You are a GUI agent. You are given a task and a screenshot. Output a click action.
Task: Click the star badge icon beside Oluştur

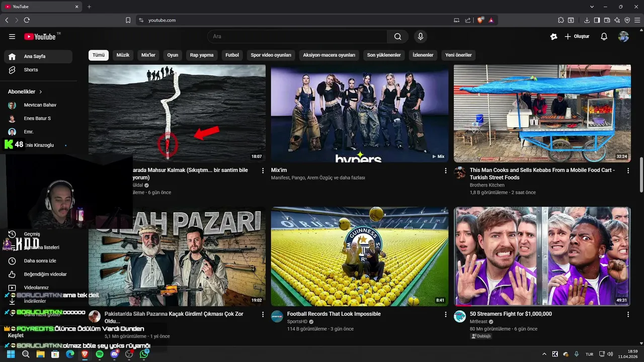tap(553, 36)
